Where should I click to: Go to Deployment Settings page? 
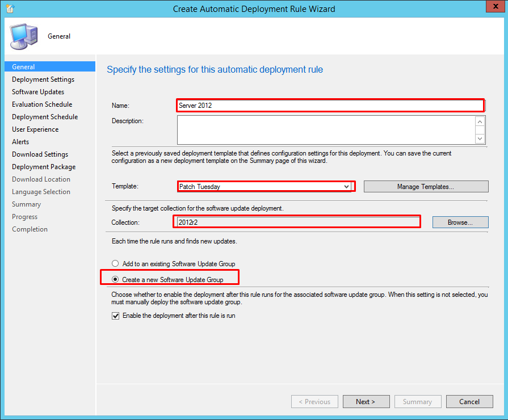pos(43,79)
